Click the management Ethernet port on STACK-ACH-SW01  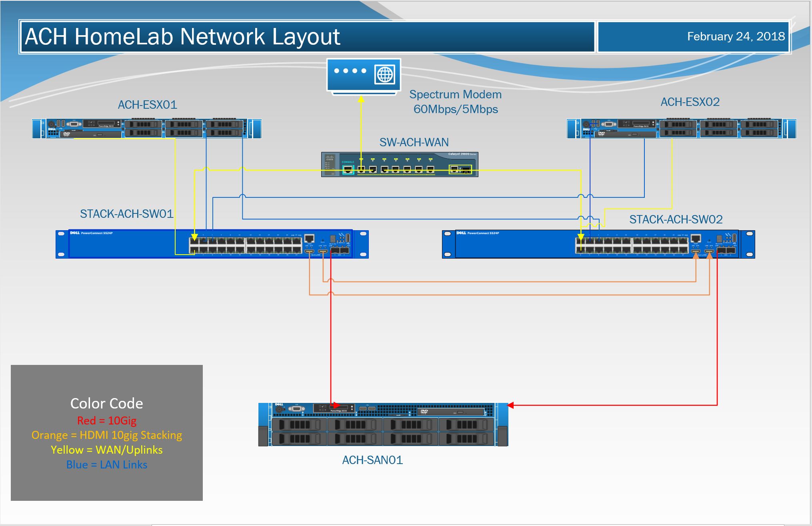tap(309, 238)
